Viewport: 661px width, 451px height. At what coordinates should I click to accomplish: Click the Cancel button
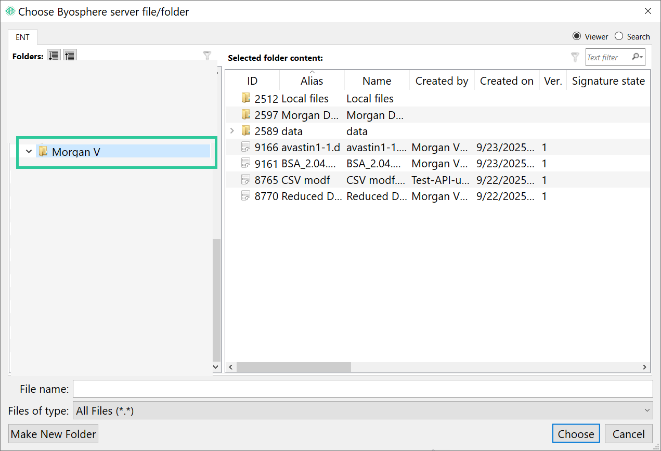tap(629, 434)
